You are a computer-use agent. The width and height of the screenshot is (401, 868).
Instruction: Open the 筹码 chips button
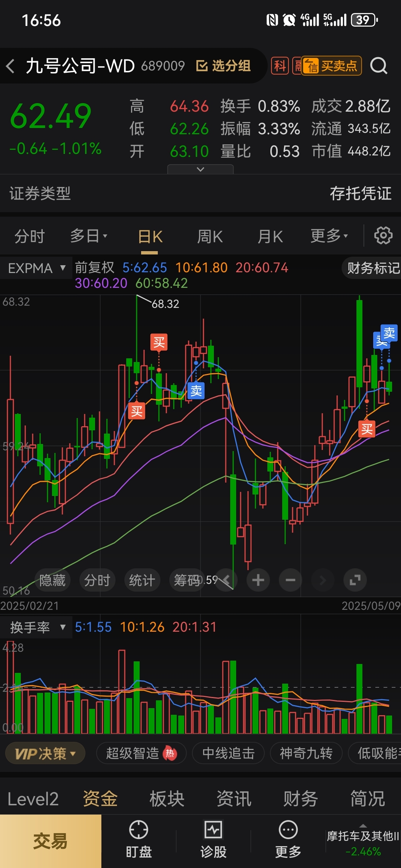click(x=187, y=580)
